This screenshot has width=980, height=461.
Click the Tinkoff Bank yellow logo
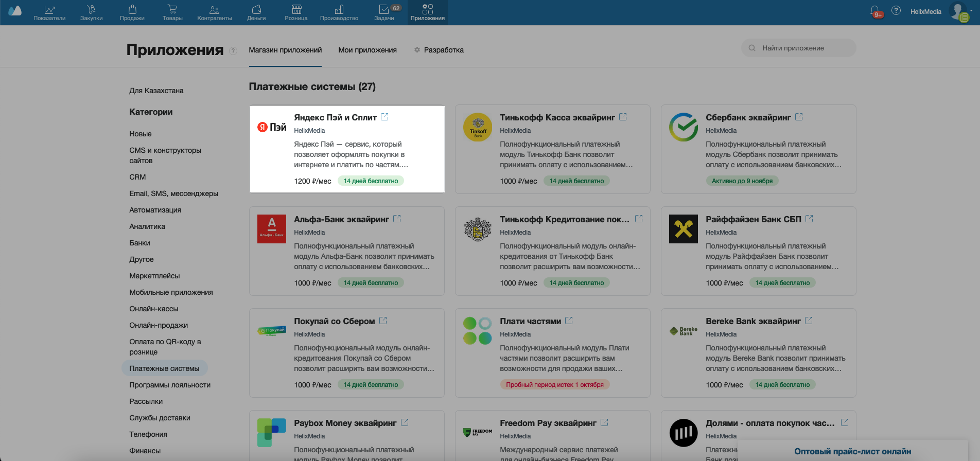478,127
